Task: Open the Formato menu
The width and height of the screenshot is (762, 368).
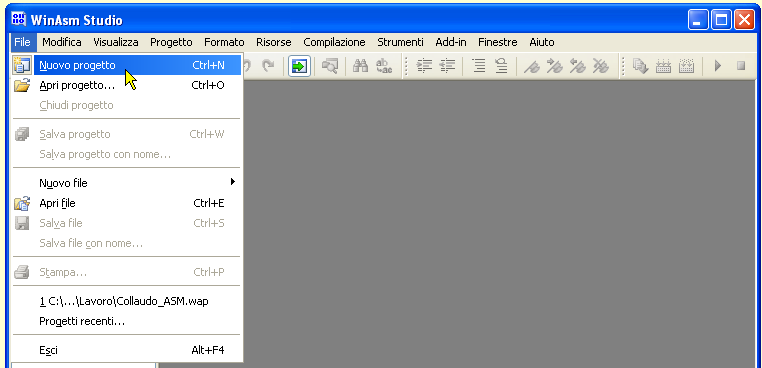Action: [x=224, y=42]
